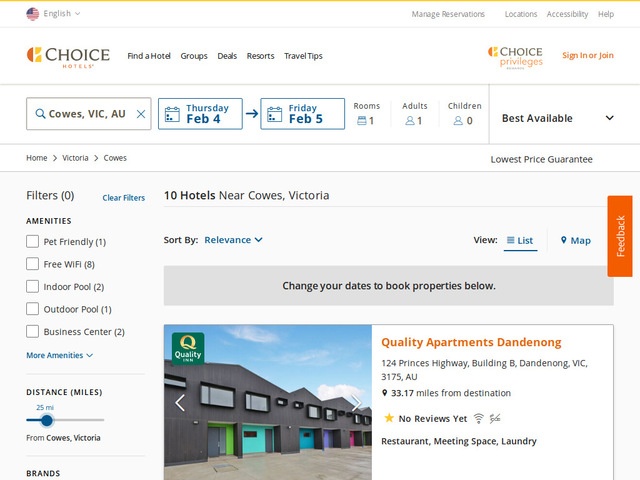Open the Rooms selector
The image size is (640, 480).
click(x=367, y=114)
